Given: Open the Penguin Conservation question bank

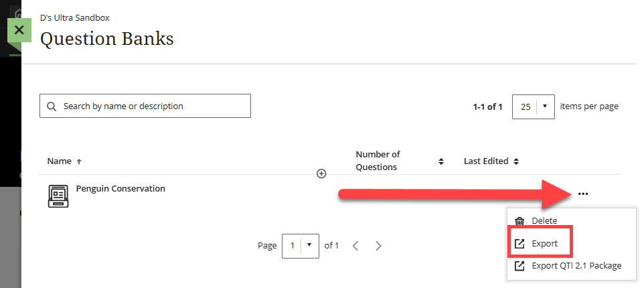Looking at the screenshot, I should [120, 189].
